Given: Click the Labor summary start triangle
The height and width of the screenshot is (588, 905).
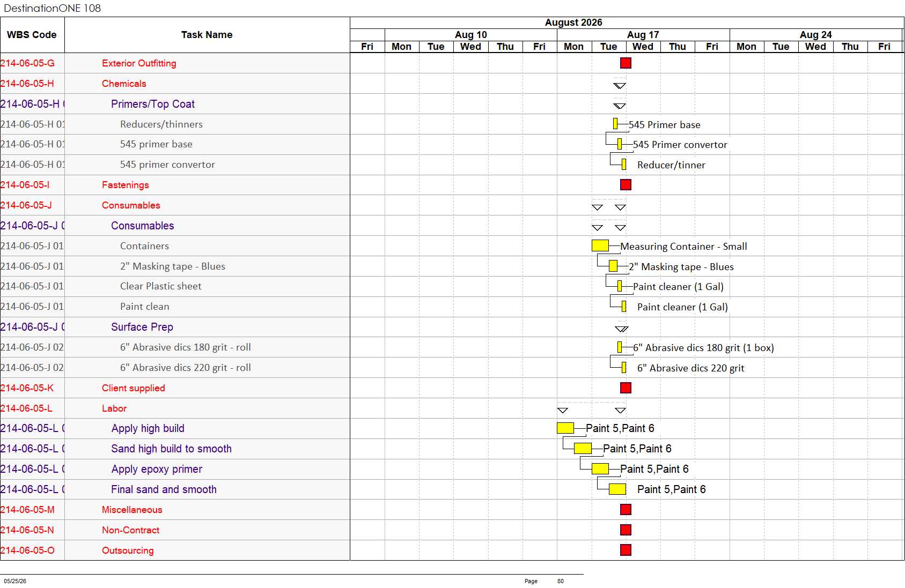Looking at the screenshot, I should pos(563,411).
